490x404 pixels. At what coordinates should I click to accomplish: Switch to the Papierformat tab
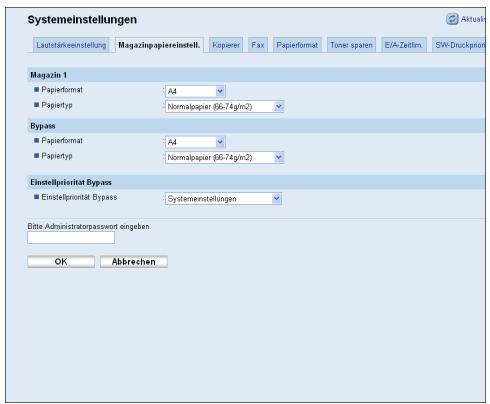coord(297,45)
